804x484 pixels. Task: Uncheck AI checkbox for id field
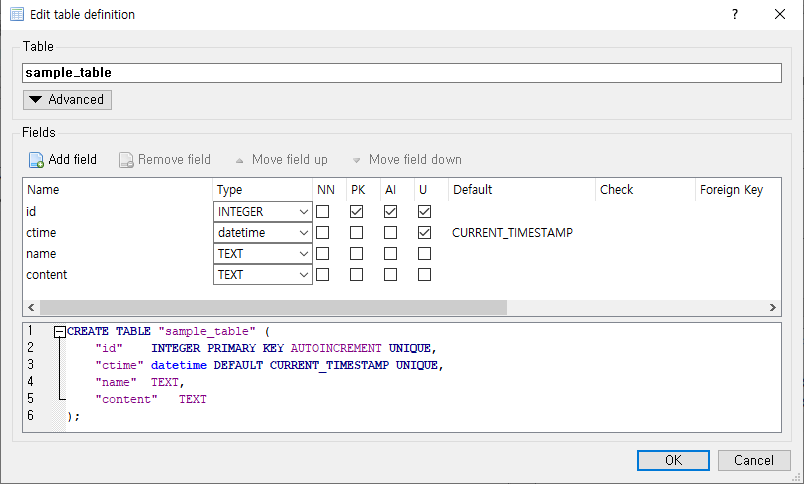point(390,211)
